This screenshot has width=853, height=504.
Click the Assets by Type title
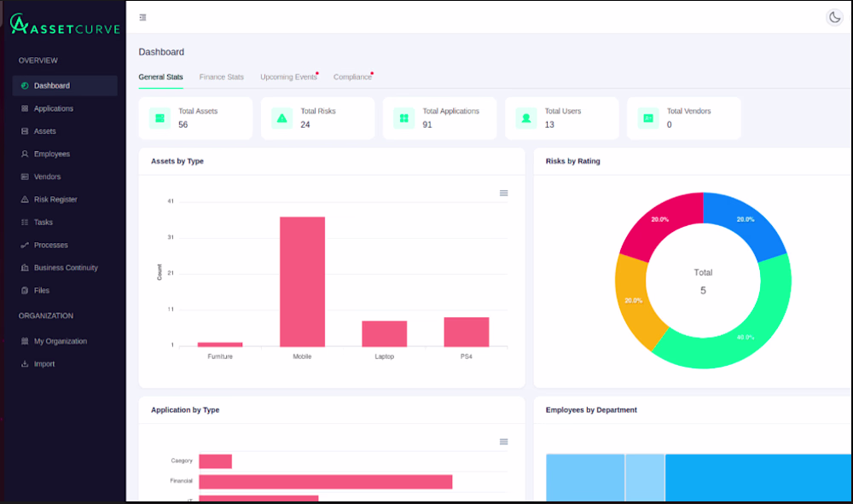pos(177,161)
